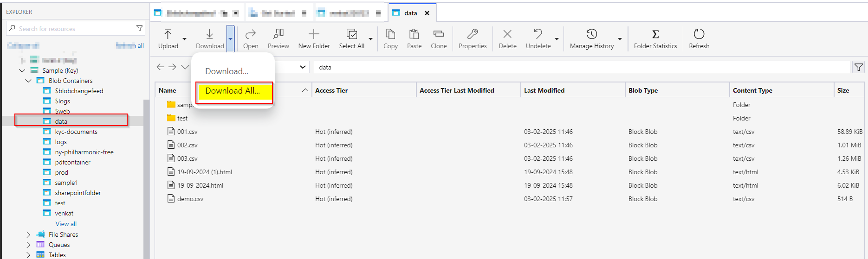Open the Select All dropdown arrow

(x=370, y=39)
